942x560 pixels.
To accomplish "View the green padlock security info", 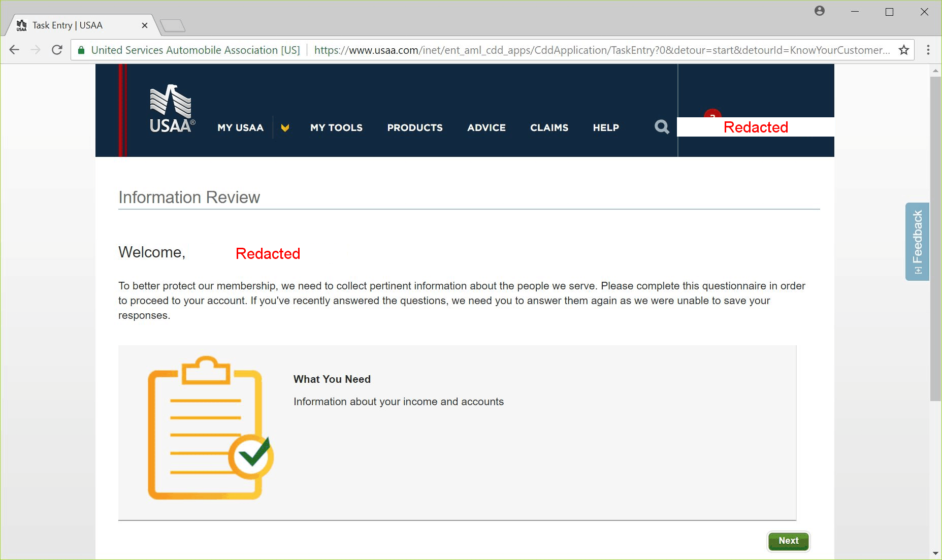I will (81, 50).
